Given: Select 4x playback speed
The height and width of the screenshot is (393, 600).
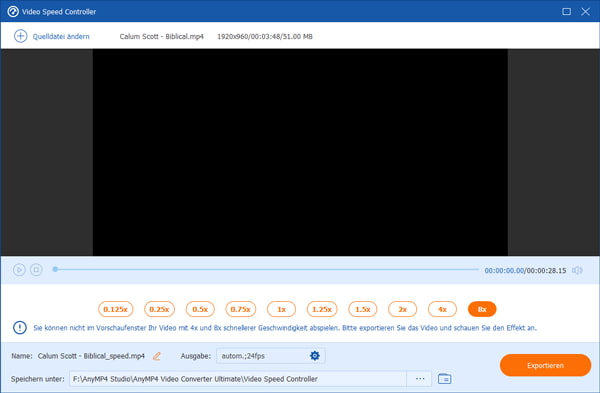Looking at the screenshot, I should point(442,309).
